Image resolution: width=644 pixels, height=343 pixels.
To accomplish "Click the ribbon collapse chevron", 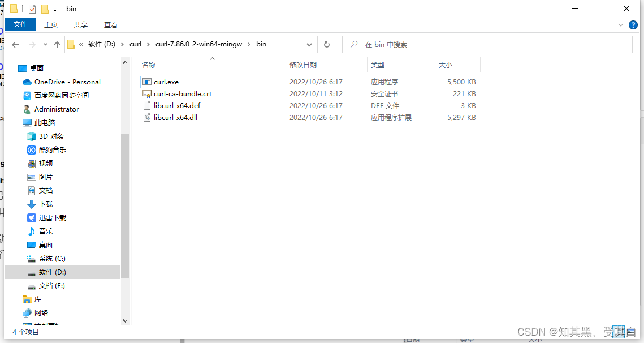I will 621,24.
